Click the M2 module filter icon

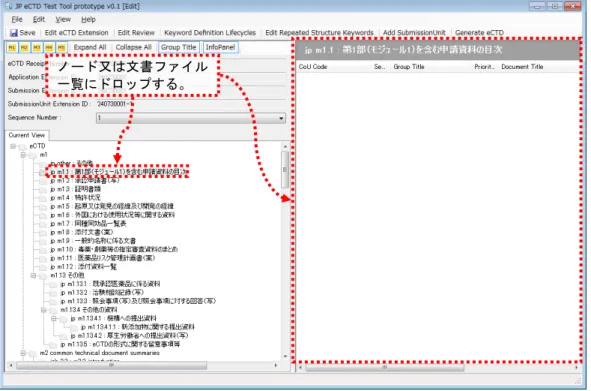point(24,48)
